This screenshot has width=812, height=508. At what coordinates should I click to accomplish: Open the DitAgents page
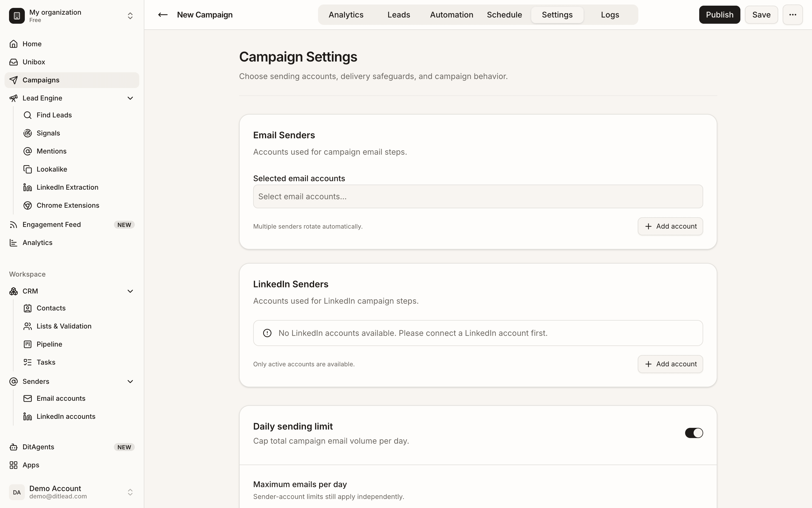pos(72,447)
